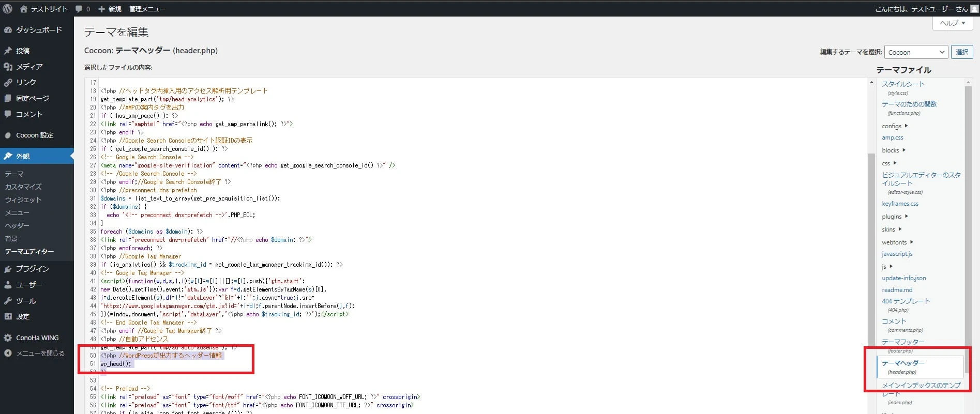
Task: Click the 固定ページ icon
Action: (x=8, y=98)
